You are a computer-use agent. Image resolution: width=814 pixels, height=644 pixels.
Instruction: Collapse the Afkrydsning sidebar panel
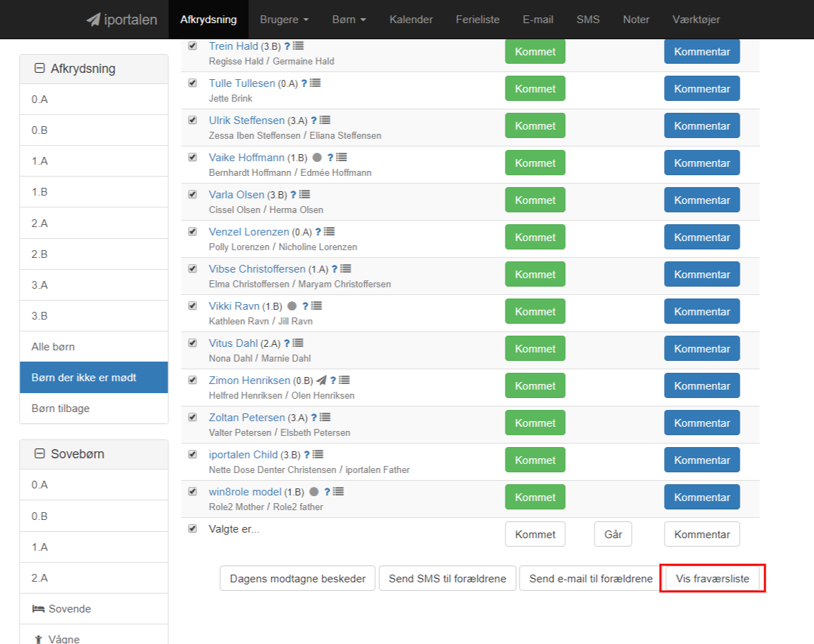coord(39,69)
